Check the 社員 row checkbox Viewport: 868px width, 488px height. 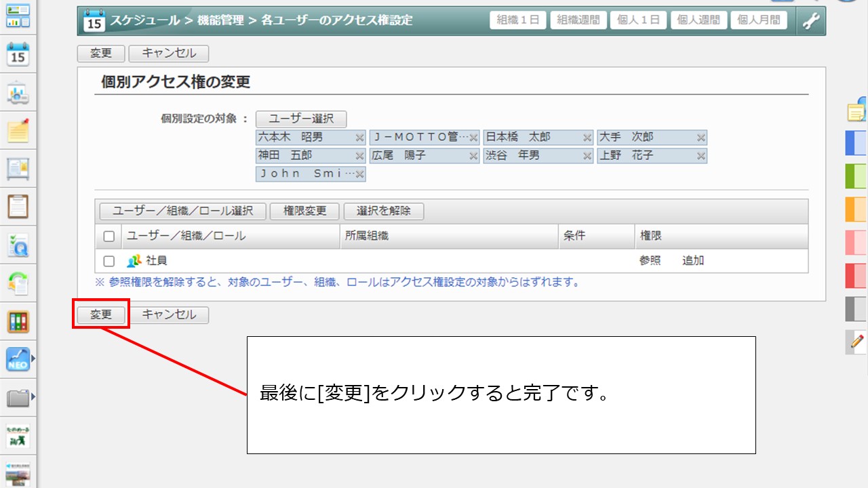[109, 261]
